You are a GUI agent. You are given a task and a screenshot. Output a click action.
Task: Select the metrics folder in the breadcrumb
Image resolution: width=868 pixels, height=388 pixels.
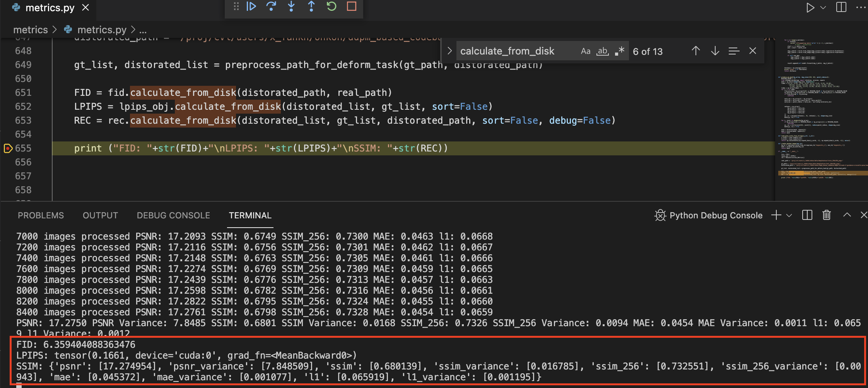pos(30,29)
